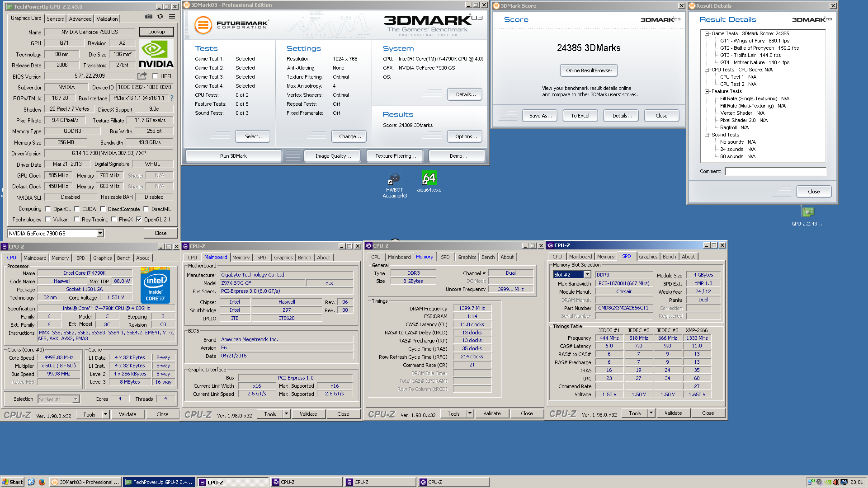This screenshot has height=488, width=868.
Task: Click the Run 3DMark button
Action: [233, 156]
